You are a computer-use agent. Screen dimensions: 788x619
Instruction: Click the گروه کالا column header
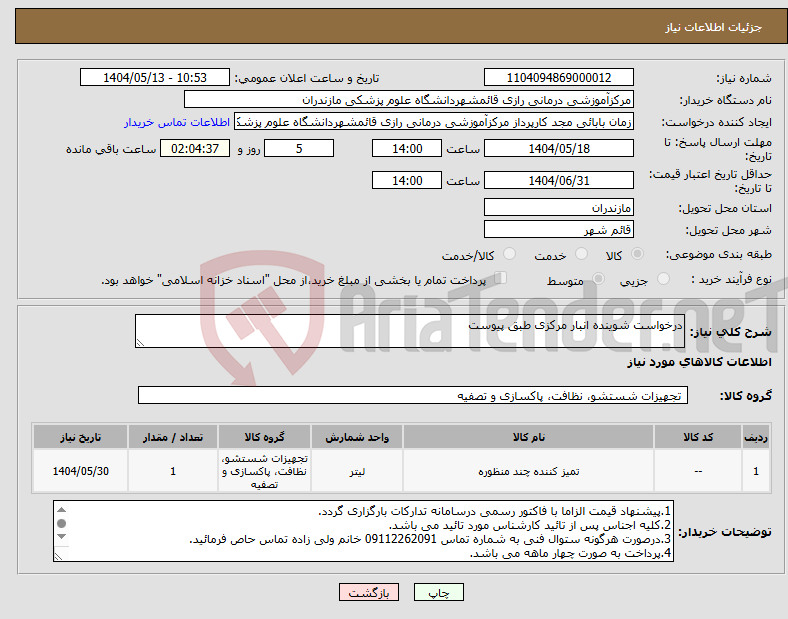click(264, 437)
